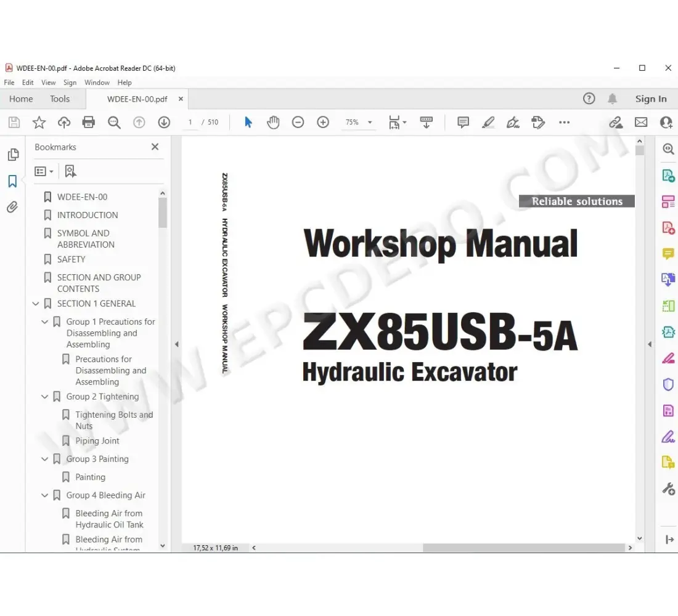Send file by email envelope icon

click(x=641, y=123)
